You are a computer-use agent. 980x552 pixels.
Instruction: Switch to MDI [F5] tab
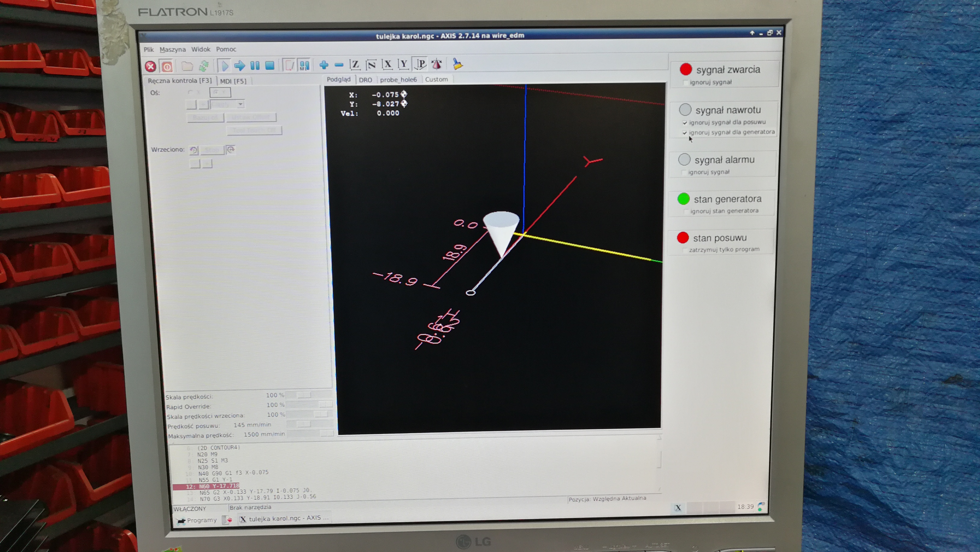click(233, 81)
